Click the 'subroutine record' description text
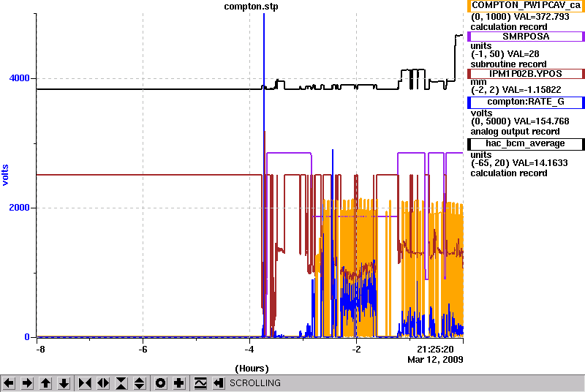585x392 pixels. click(x=508, y=64)
